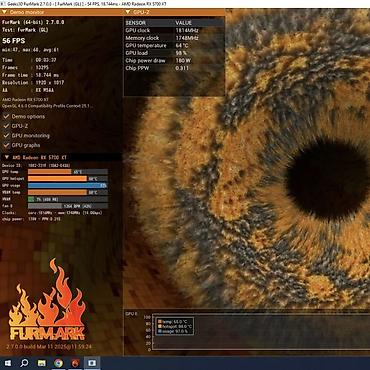
Task: Toggle the GPU-Z checkbox
Action: (6, 126)
